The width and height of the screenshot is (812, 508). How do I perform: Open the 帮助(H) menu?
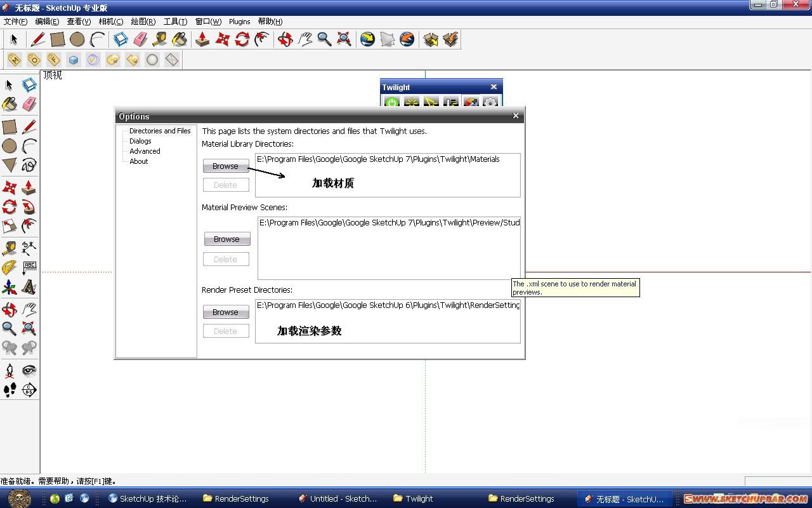point(270,22)
